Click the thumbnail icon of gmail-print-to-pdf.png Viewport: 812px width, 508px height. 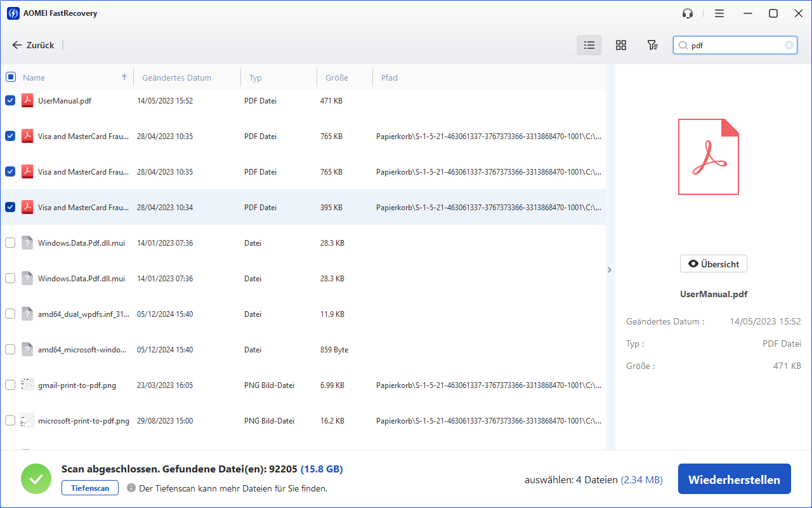(27, 385)
